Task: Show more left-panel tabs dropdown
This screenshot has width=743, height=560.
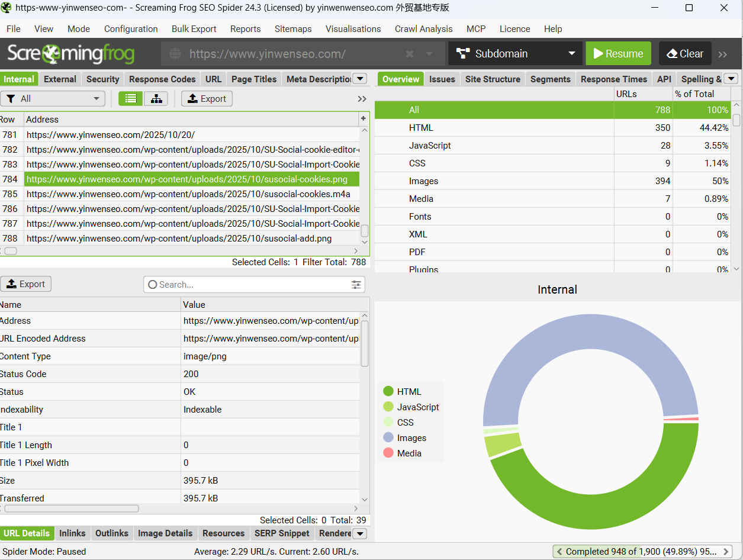Action: (x=360, y=79)
